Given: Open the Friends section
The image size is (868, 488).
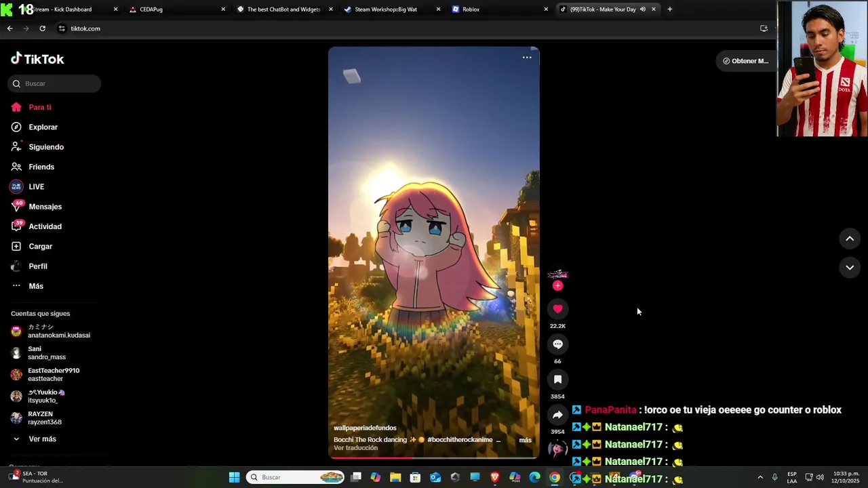Looking at the screenshot, I should pyautogui.click(x=33, y=167).
